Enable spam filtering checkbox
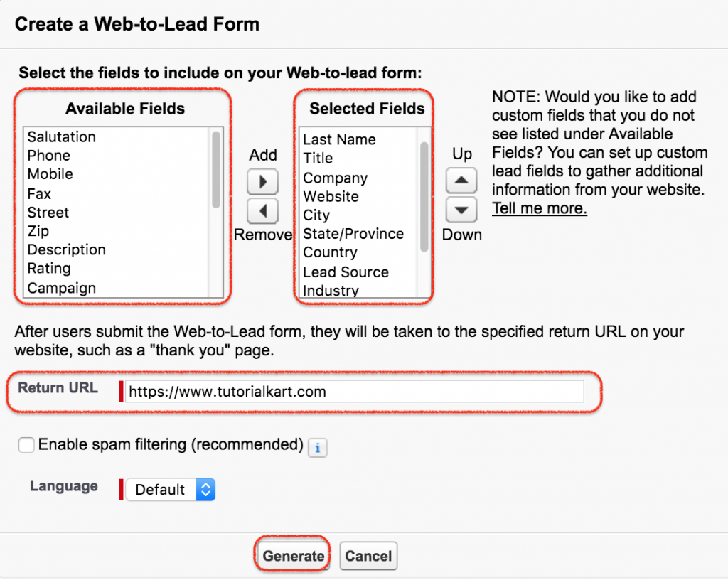The height and width of the screenshot is (585, 728). pyautogui.click(x=26, y=444)
